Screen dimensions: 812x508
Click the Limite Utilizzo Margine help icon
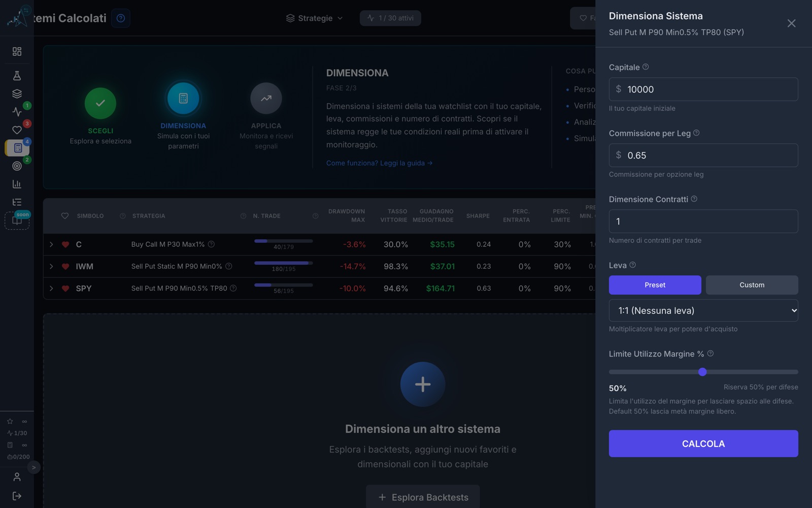click(x=710, y=354)
